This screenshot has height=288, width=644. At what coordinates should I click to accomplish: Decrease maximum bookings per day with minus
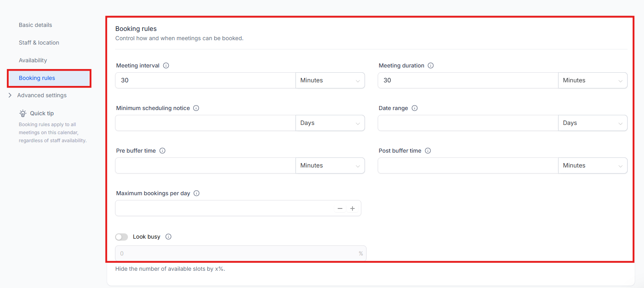(340, 208)
